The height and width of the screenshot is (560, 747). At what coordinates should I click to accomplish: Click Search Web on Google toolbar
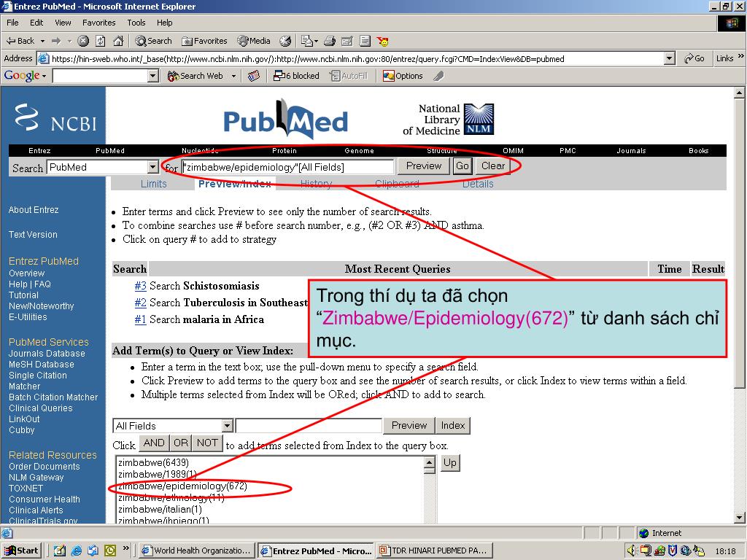tap(196, 76)
